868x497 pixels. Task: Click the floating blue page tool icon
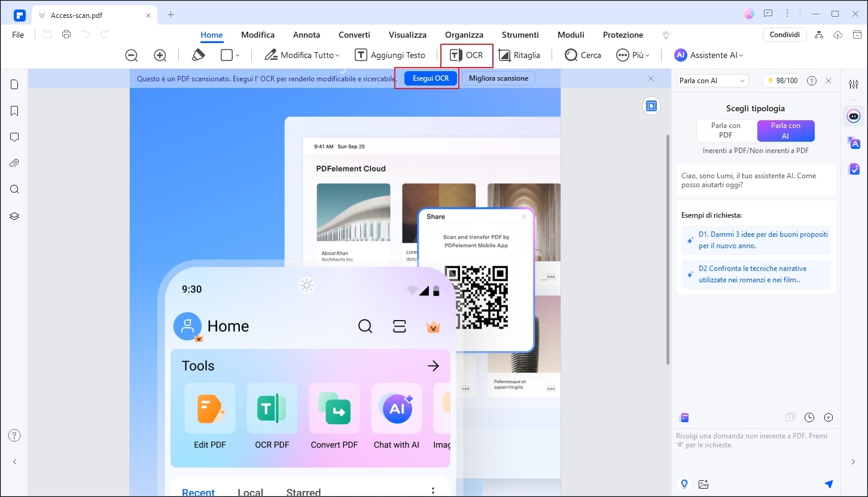[651, 106]
